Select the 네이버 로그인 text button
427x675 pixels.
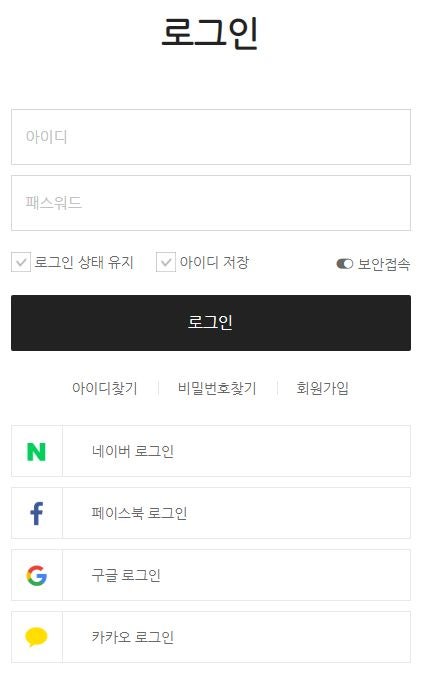pyautogui.click(x=236, y=451)
